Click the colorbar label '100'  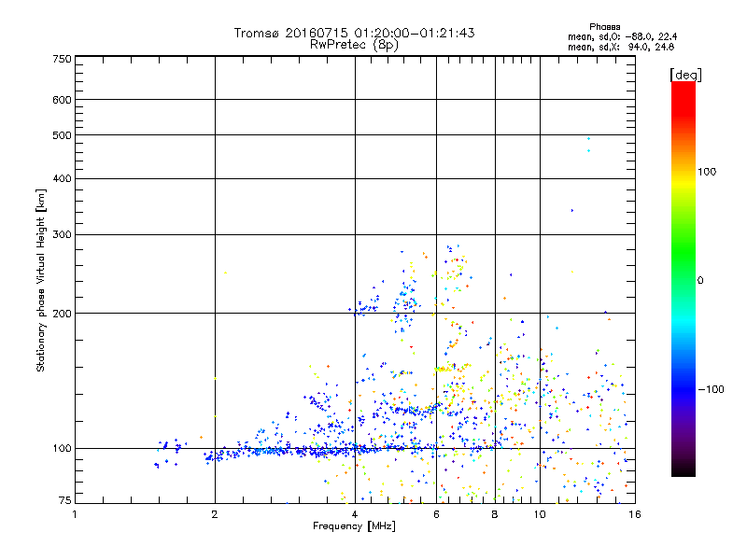[707, 172]
